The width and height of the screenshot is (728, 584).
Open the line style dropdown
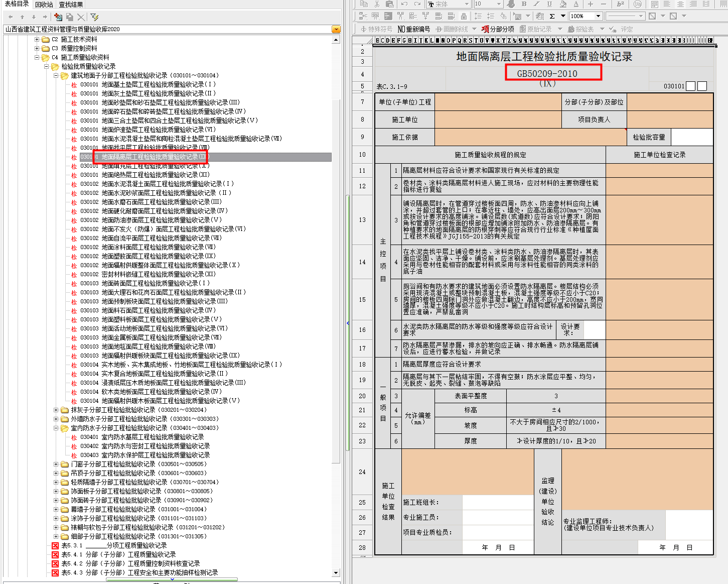(641, 16)
